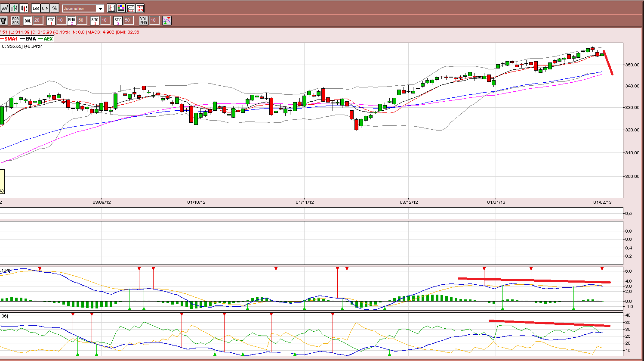644x361 pixels.
Task: Open the color settings palette icon
Action: click(121, 8)
